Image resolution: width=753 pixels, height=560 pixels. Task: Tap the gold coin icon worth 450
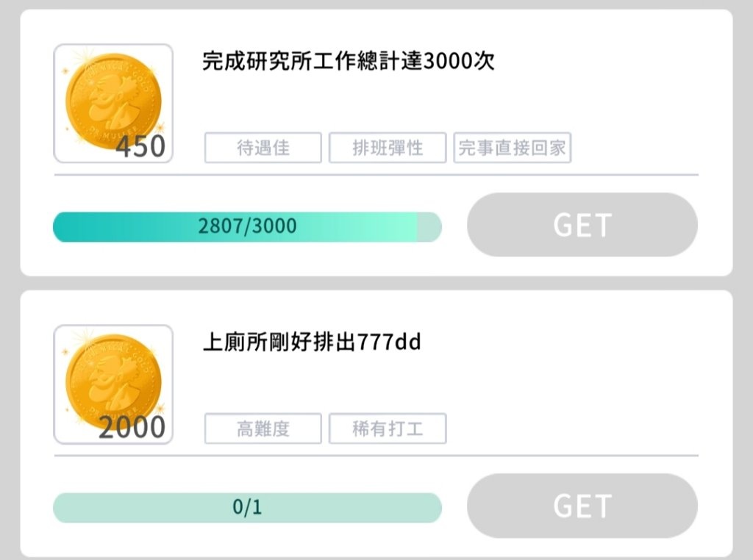(x=113, y=103)
